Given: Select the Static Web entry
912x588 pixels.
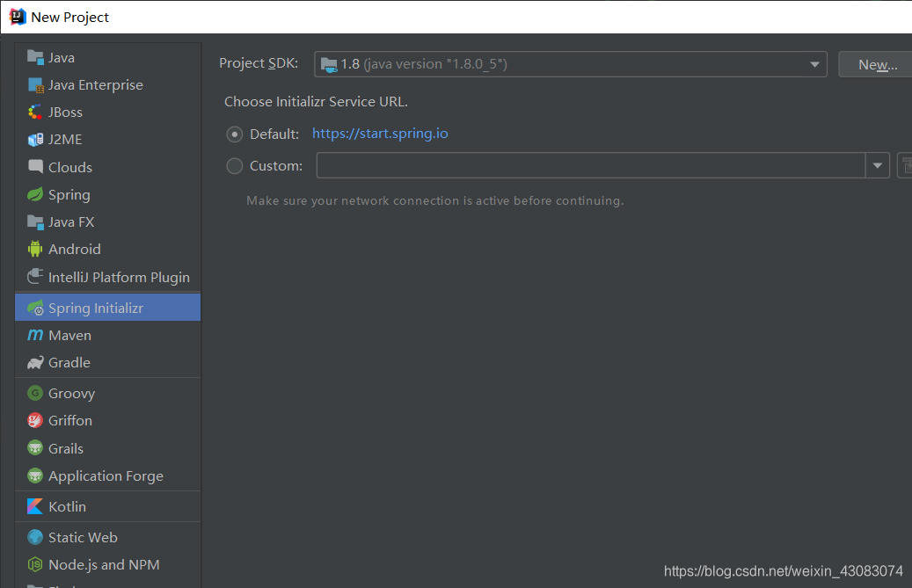Looking at the screenshot, I should (x=108, y=537).
